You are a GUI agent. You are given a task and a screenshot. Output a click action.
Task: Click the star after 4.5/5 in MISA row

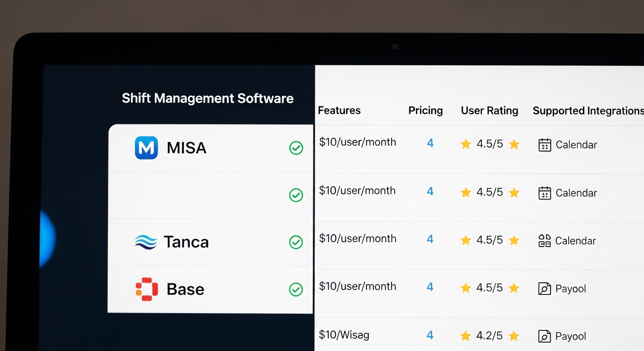[514, 144]
